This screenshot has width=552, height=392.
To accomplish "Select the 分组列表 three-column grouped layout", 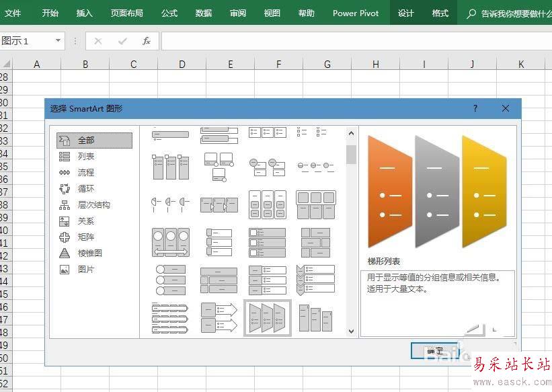I will coord(267,204).
